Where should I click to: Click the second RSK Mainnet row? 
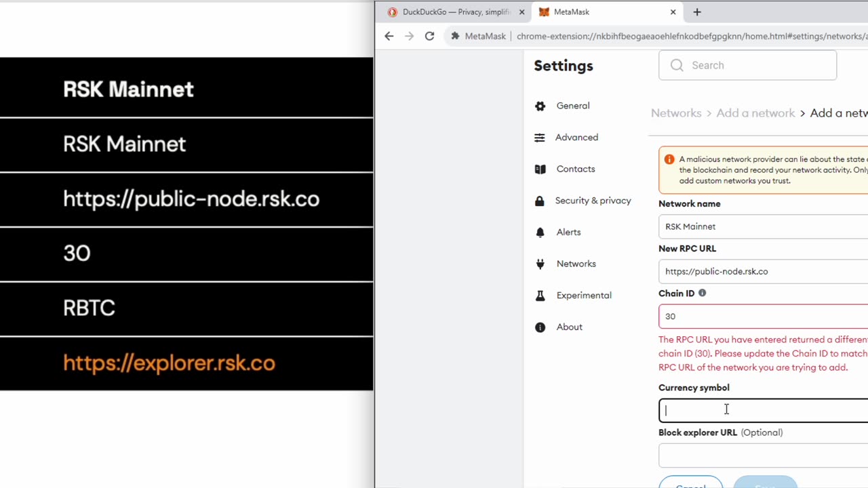coord(186,144)
